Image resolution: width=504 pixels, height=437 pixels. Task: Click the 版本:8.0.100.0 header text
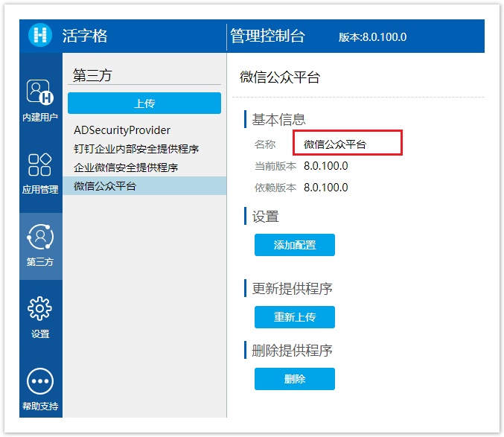click(372, 37)
